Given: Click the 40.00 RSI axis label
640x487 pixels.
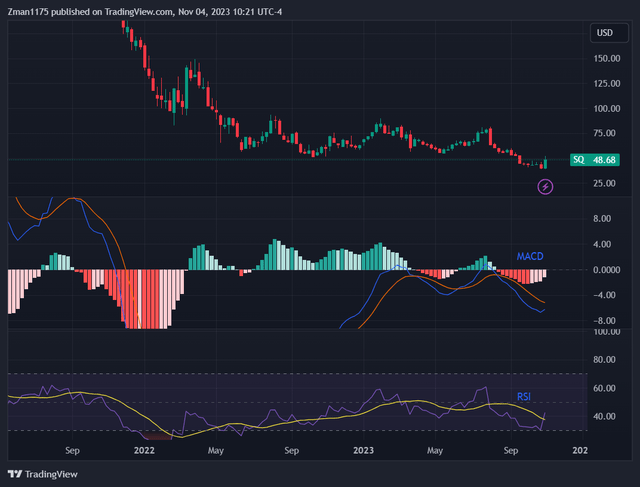Looking at the screenshot, I should 605,416.
